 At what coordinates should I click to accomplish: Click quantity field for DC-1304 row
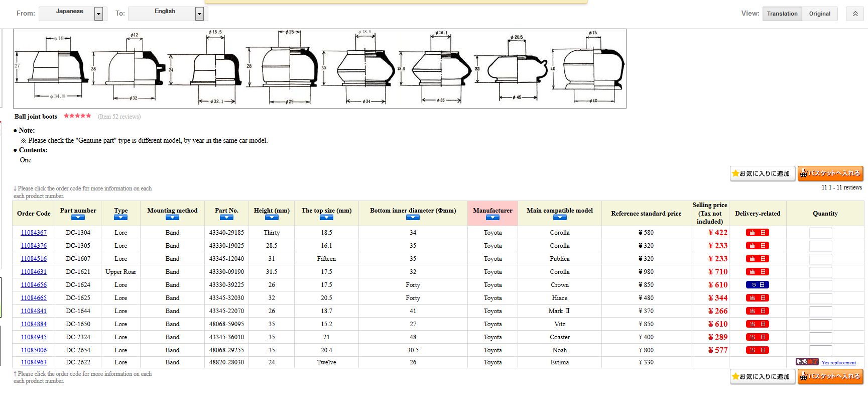[x=820, y=233]
